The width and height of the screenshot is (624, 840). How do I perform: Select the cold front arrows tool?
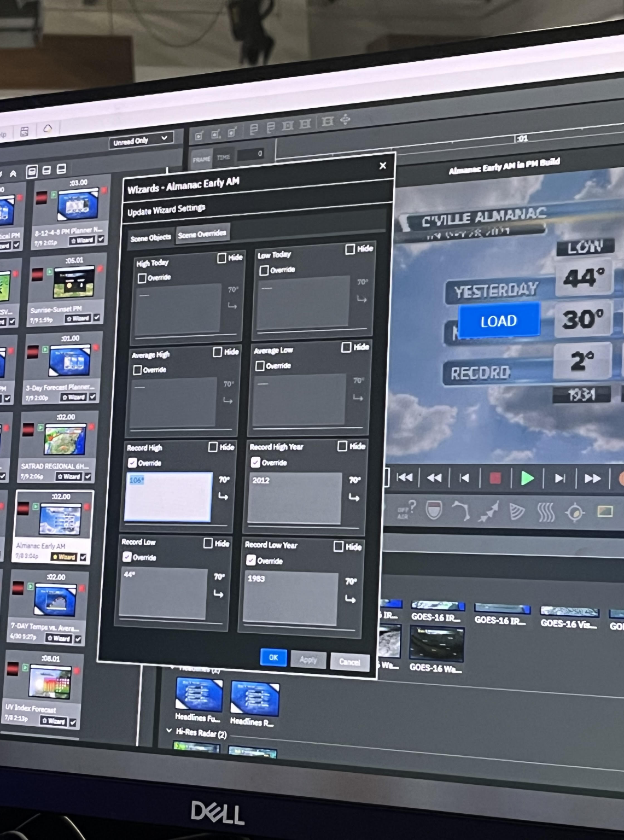[488, 512]
